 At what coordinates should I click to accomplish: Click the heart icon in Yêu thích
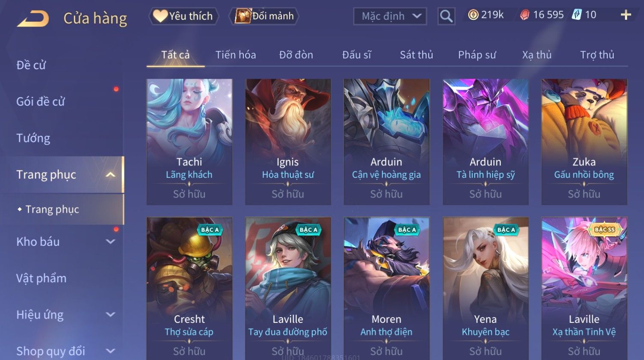[x=160, y=16]
